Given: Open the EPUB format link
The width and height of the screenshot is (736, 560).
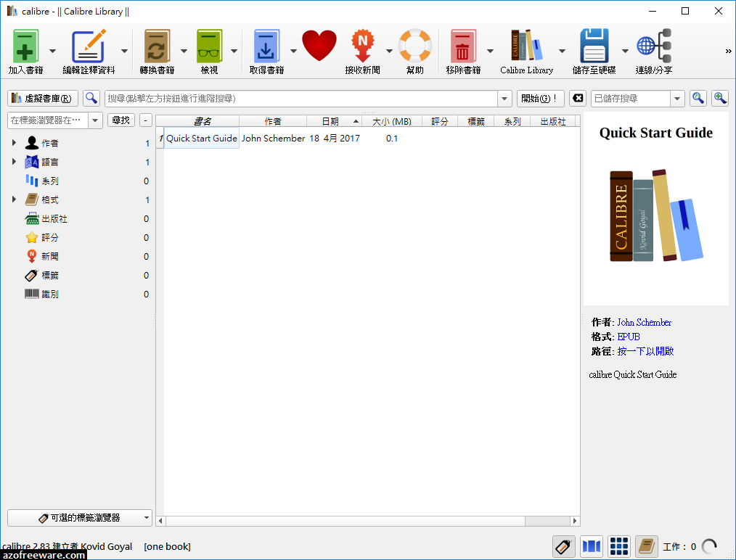Looking at the screenshot, I should click(629, 337).
